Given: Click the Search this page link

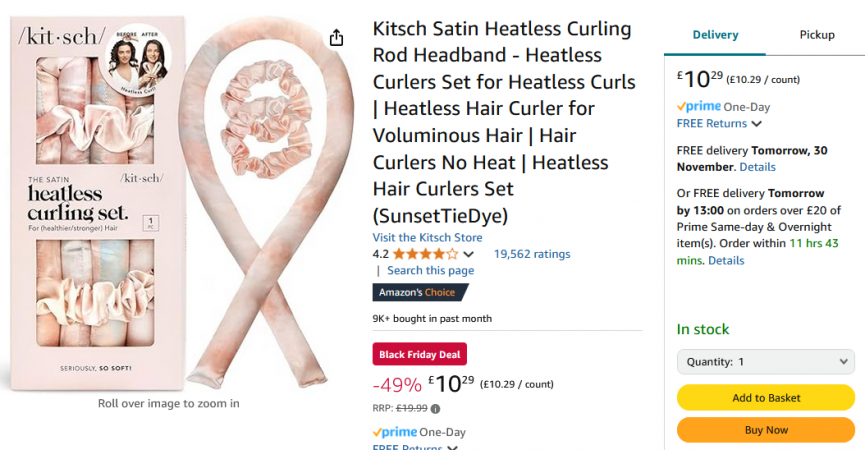Looking at the screenshot, I should [x=430, y=271].
